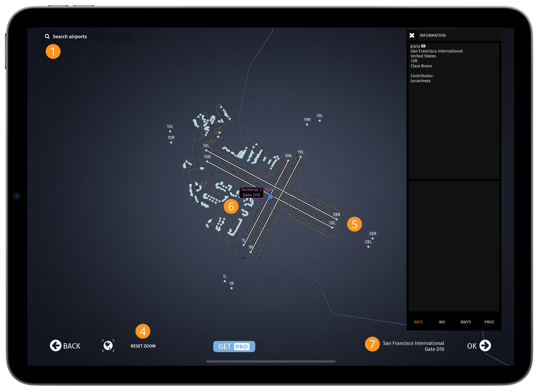Switch to the INFO tab
Image resolution: width=539 pixels, height=392 pixels.
[x=418, y=322]
